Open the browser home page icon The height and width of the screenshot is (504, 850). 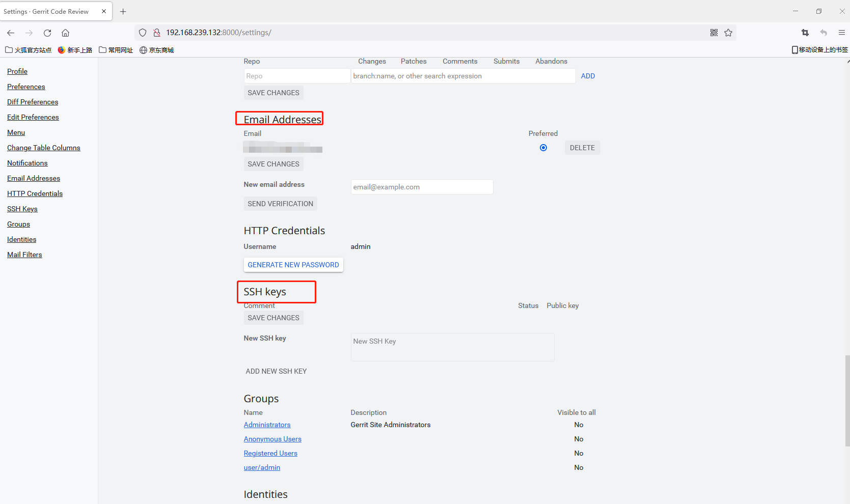click(x=66, y=33)
